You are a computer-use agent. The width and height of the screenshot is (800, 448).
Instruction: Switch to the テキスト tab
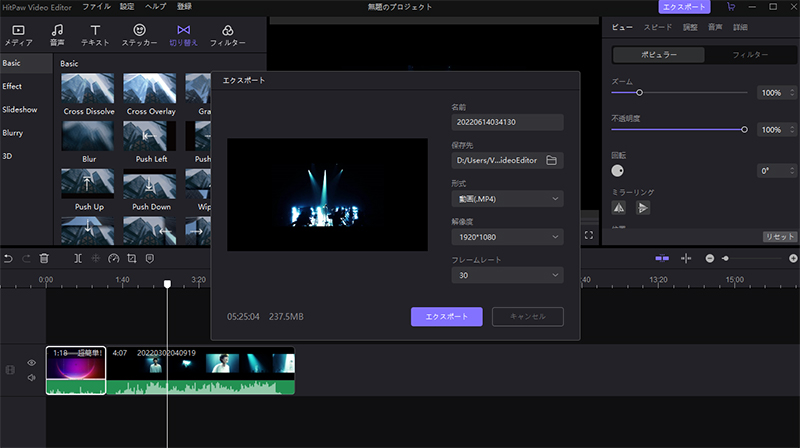(95, 36)
